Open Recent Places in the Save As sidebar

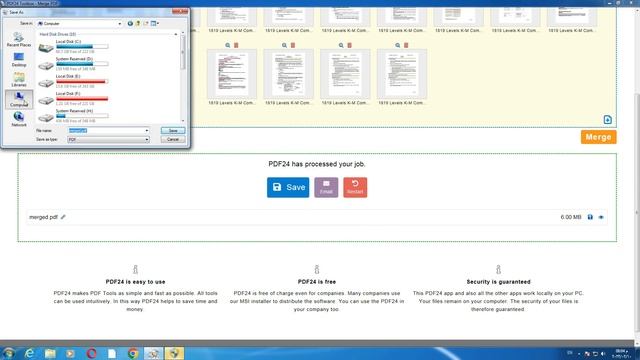[19, 40]
